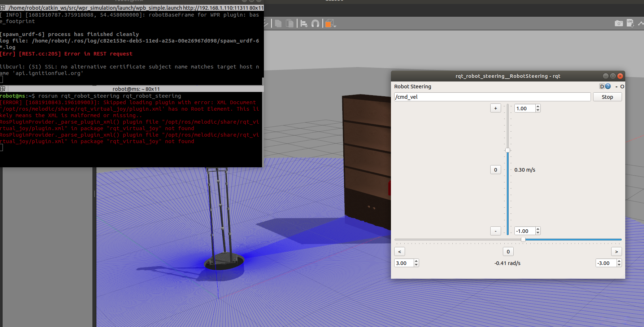
Task: Click the Gazebo copy icon
Action: (278, 24)
